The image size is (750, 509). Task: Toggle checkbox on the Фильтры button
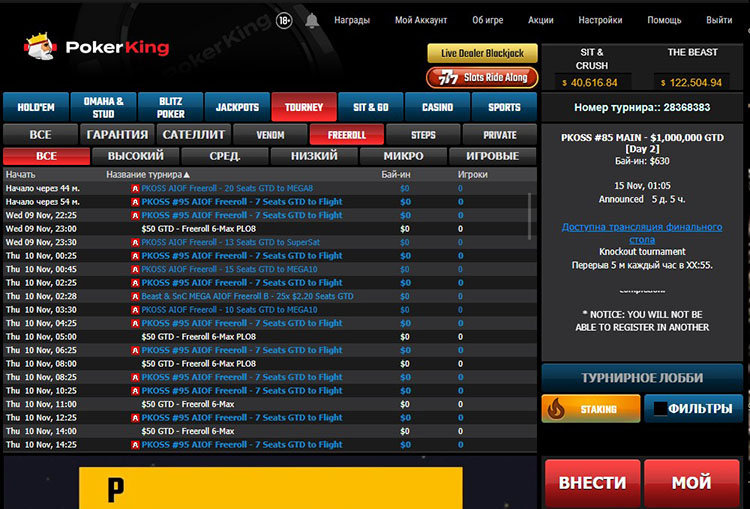click(660, 409)
